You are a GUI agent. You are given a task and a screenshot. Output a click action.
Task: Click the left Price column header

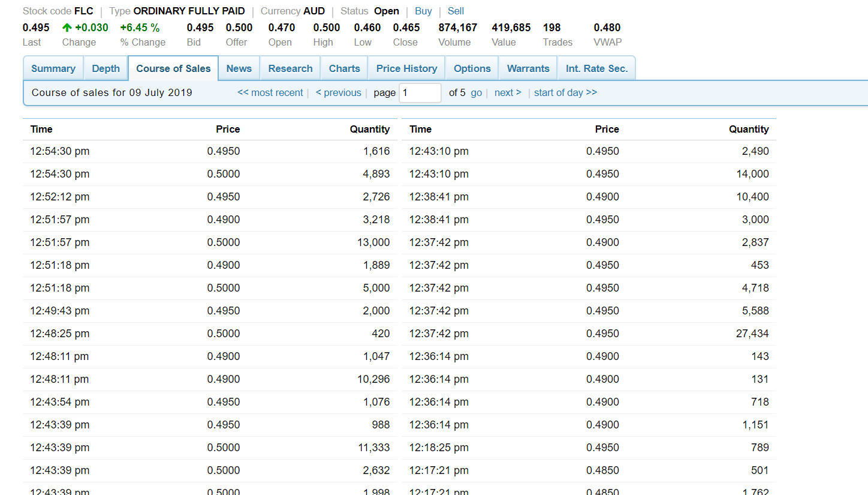tap(228, 129)
